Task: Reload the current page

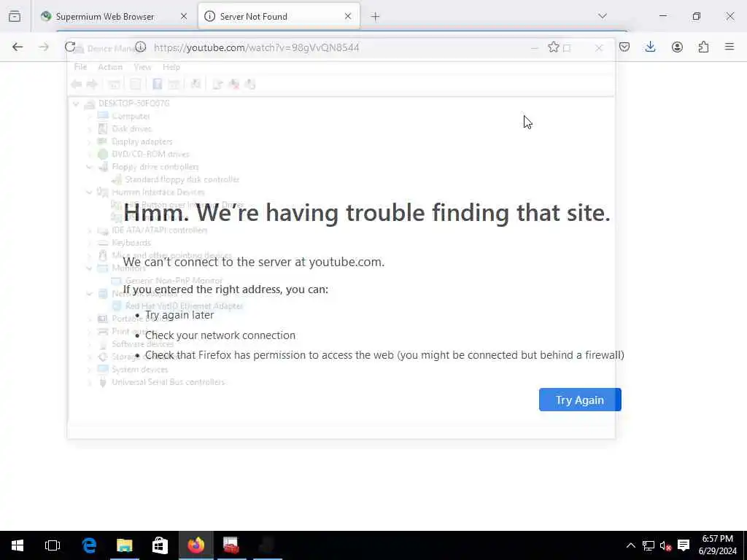Action: [70, 47]
